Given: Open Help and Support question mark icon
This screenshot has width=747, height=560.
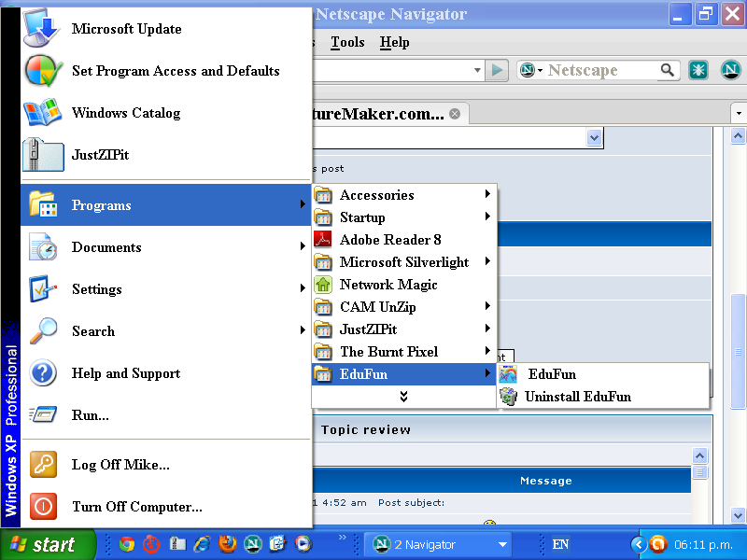Looking at the screenshot, I should pyautogui.click(x=43, y=373).
